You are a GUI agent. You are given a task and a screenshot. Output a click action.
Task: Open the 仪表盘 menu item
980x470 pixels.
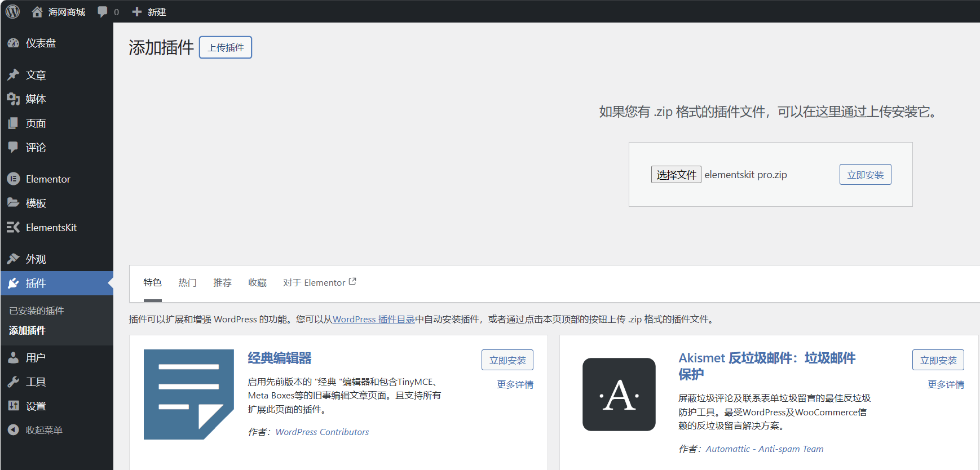(56, 43)
